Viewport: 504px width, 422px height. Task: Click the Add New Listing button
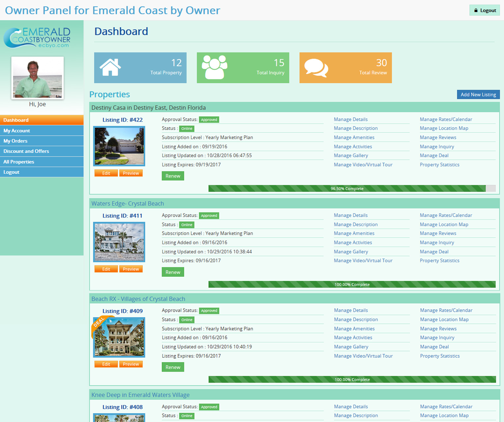click(478, 95)
